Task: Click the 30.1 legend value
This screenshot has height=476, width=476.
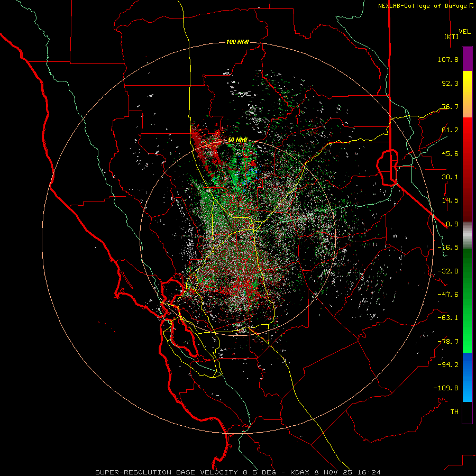Action: [450, 177]
